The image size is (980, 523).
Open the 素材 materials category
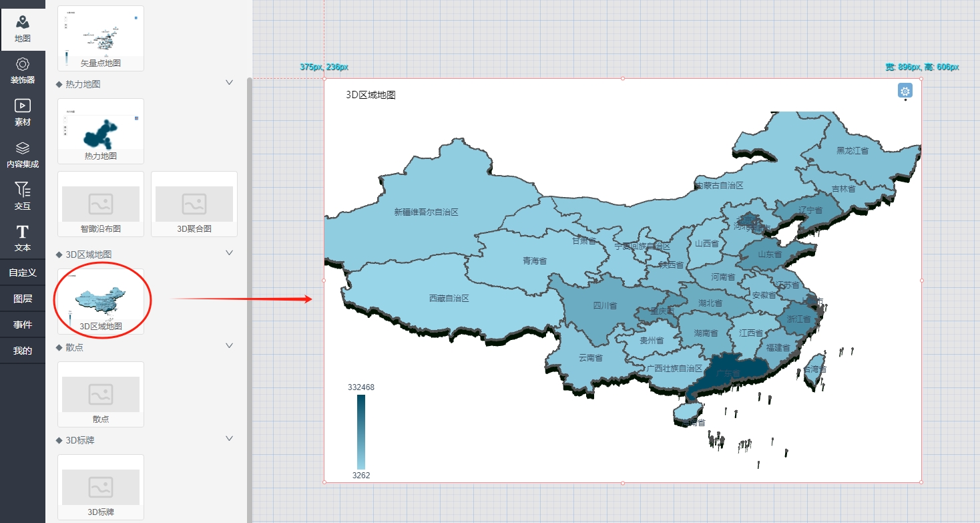point(23,113)
